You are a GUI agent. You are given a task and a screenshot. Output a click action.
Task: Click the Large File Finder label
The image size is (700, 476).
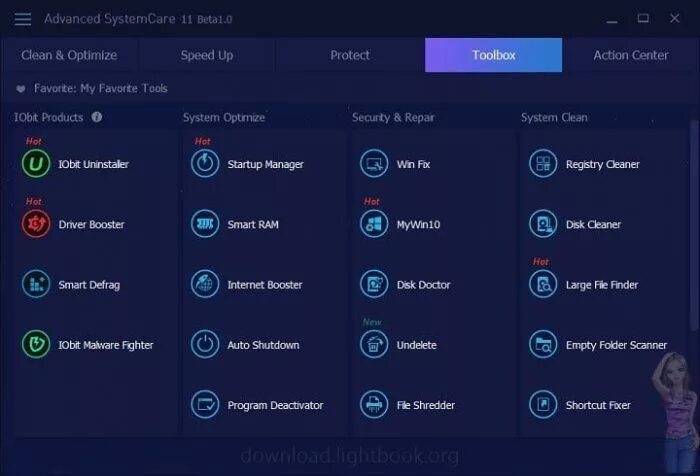[x=602, y=285]
